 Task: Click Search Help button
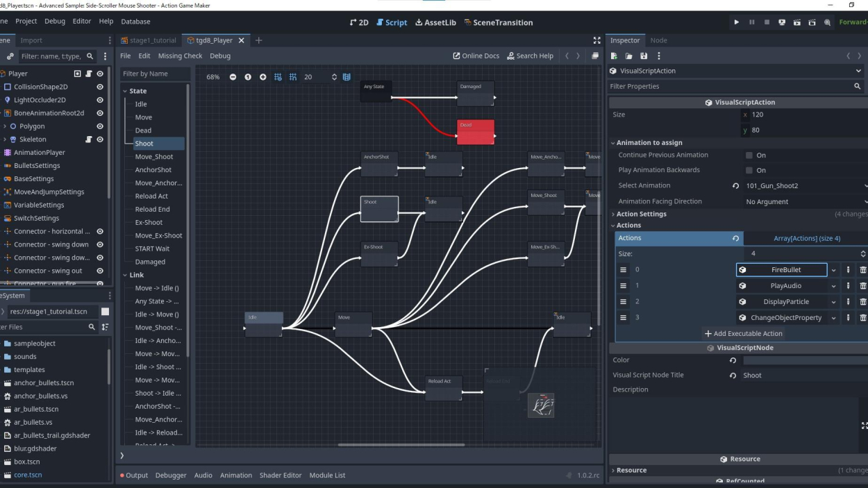[530, 56]
